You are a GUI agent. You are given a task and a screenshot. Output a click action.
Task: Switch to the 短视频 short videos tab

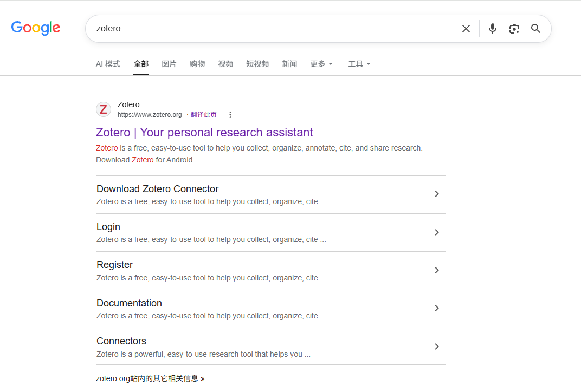[257, 64]
